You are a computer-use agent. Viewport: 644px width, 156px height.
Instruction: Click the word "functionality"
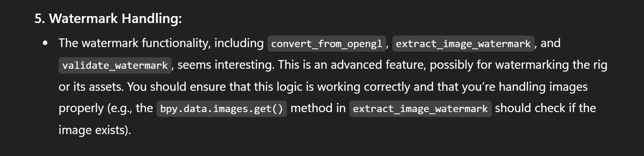click(176, 43)
